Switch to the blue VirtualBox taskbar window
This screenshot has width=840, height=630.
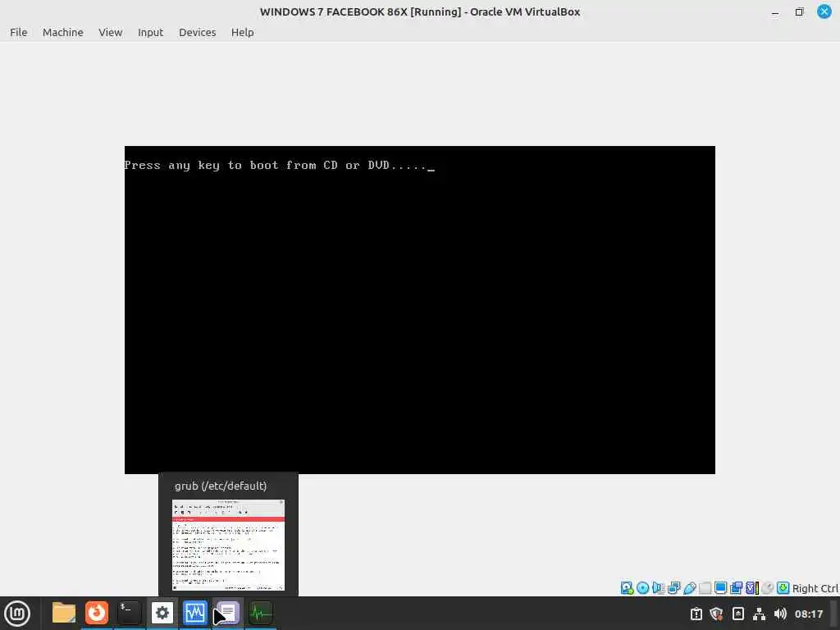[194, 613]
